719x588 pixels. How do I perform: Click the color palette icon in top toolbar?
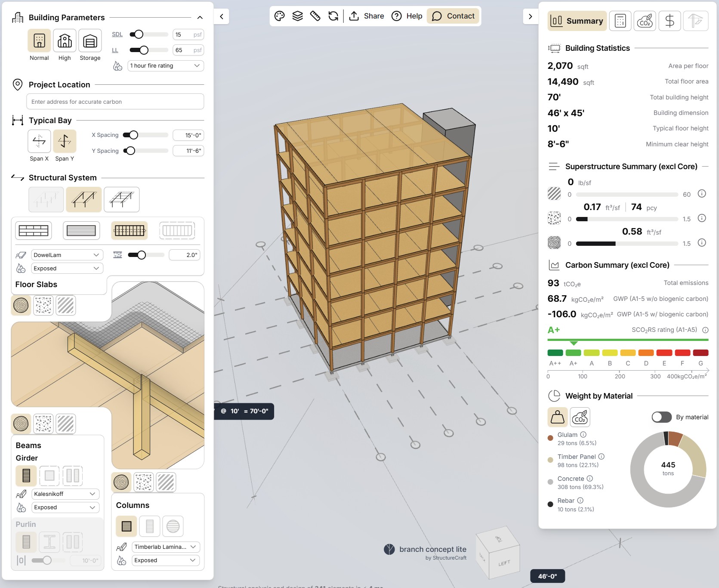[280, 16]
